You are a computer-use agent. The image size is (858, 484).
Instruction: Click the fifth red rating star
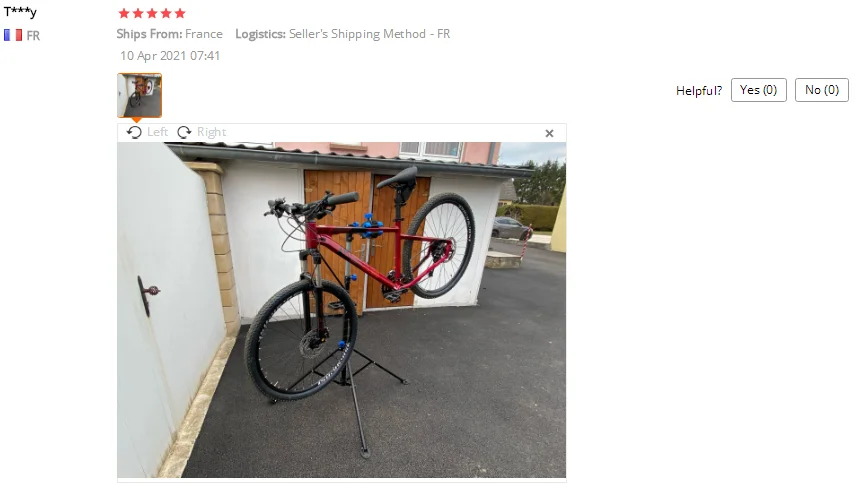click(x=180, y=13)
